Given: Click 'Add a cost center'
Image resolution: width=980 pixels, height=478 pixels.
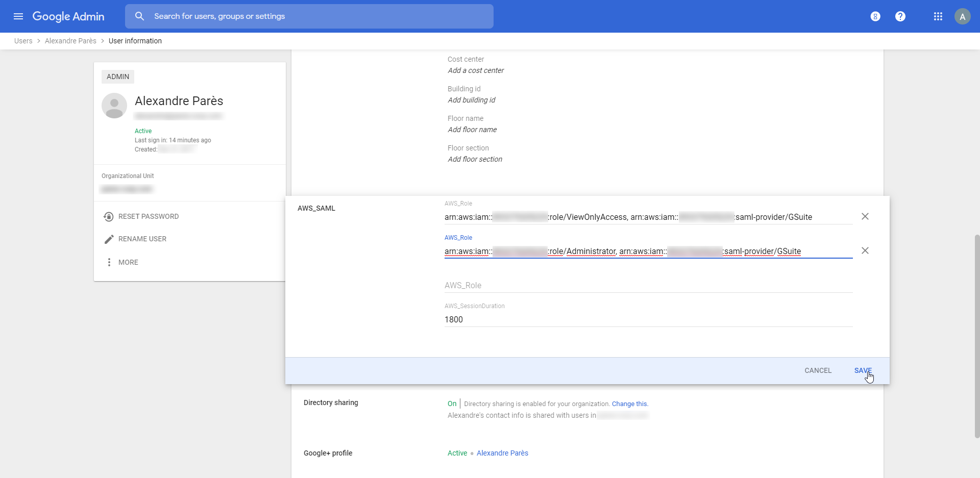Looking at the screenshot, I should coord(476,70).
